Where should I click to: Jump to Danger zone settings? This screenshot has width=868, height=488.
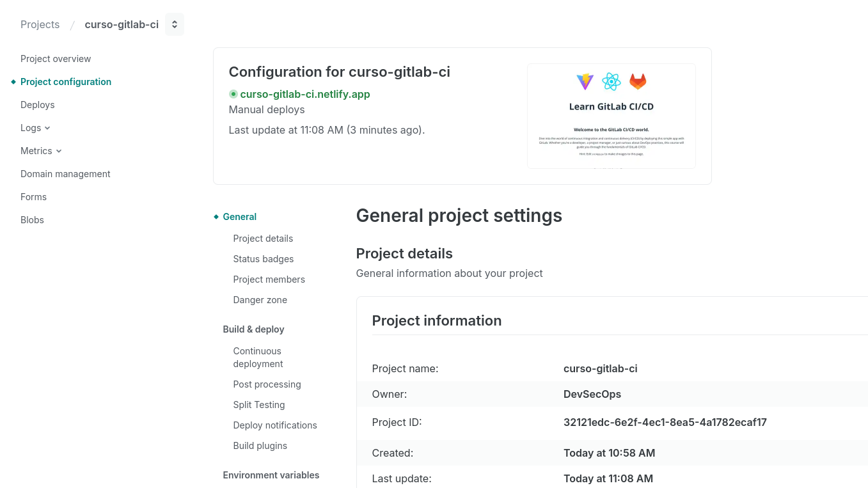(x=260, y=300)
